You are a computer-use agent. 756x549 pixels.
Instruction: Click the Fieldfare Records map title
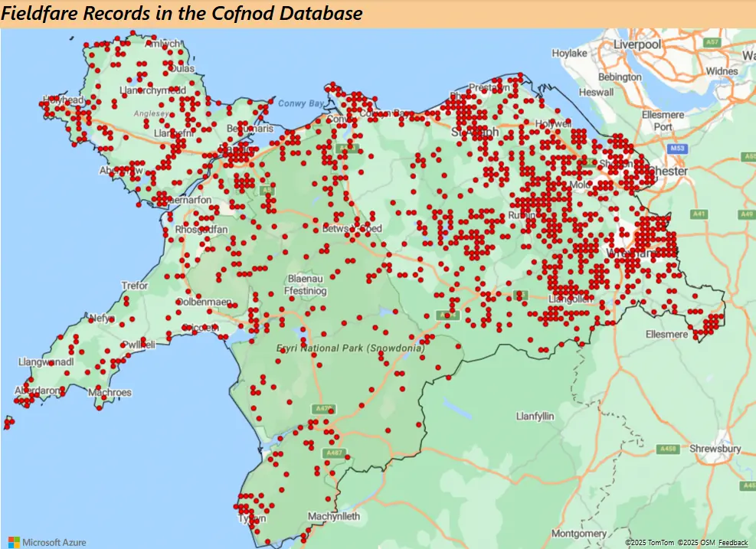[182, 14]
